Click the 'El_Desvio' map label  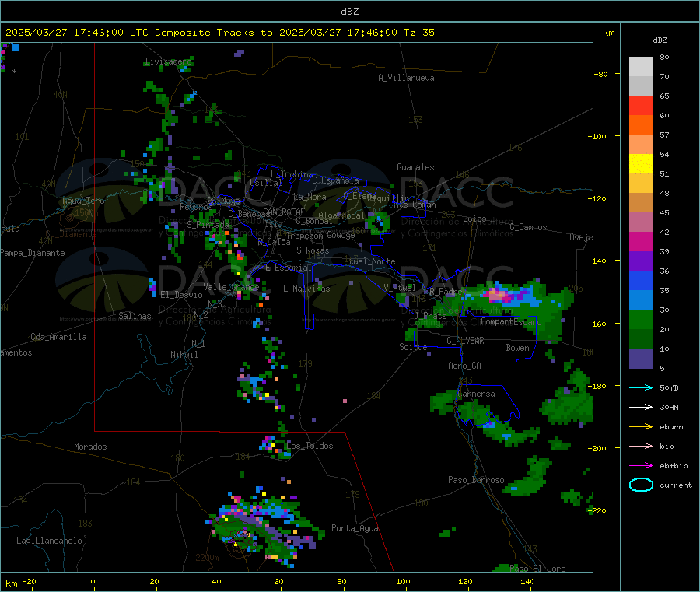point(181,295)
